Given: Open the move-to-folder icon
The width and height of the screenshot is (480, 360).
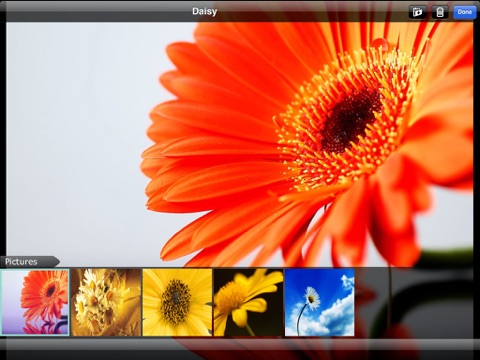Looking at the screenshot, I should (x=418, y=12).
